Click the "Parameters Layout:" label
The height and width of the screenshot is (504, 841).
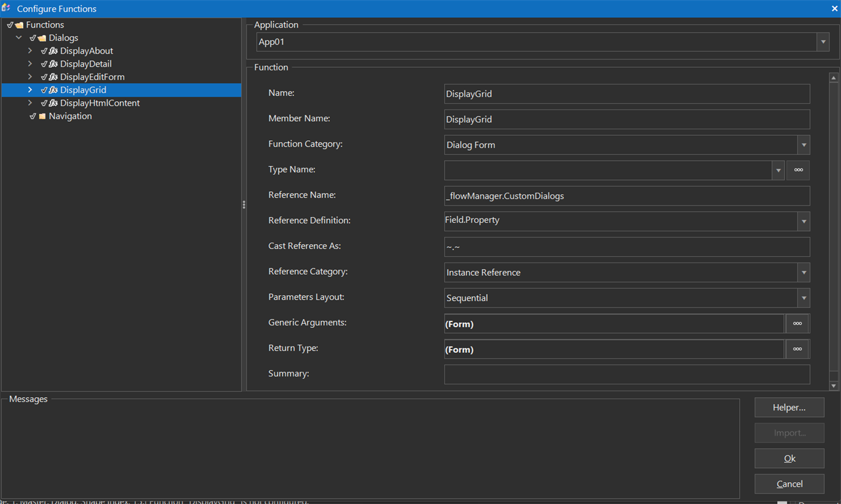point(306,297)
